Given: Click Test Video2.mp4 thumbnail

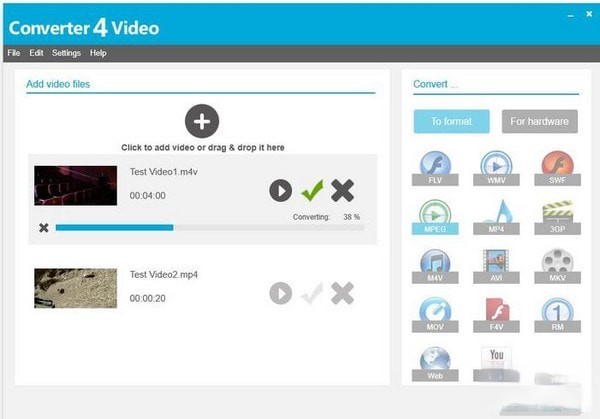Looking at the screenshot, I should pyautogui.click(x=75, y=288).
